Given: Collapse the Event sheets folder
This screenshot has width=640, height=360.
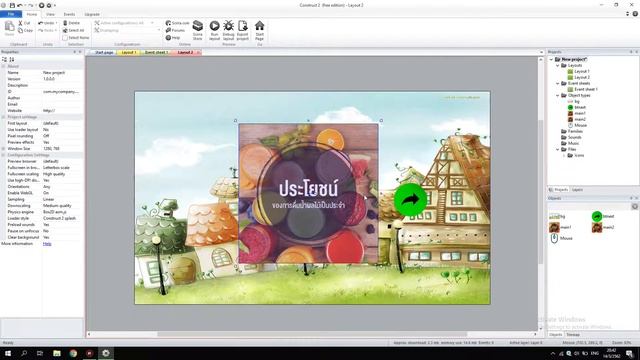Looking at the screenshot, I should (x=558, y=83).
